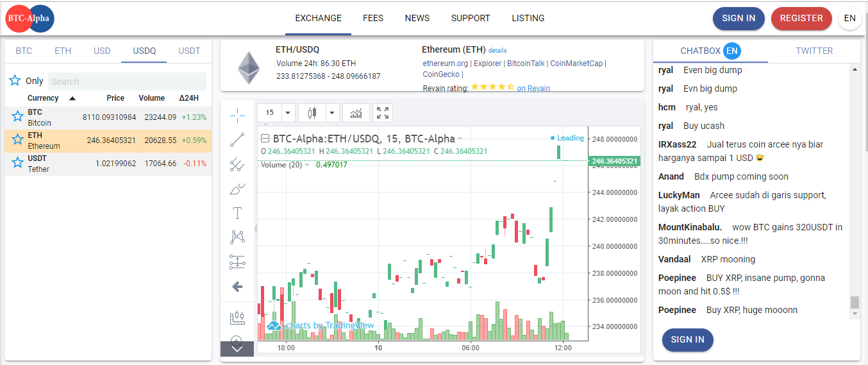Sort by Δ24H column header

[189, 98]
